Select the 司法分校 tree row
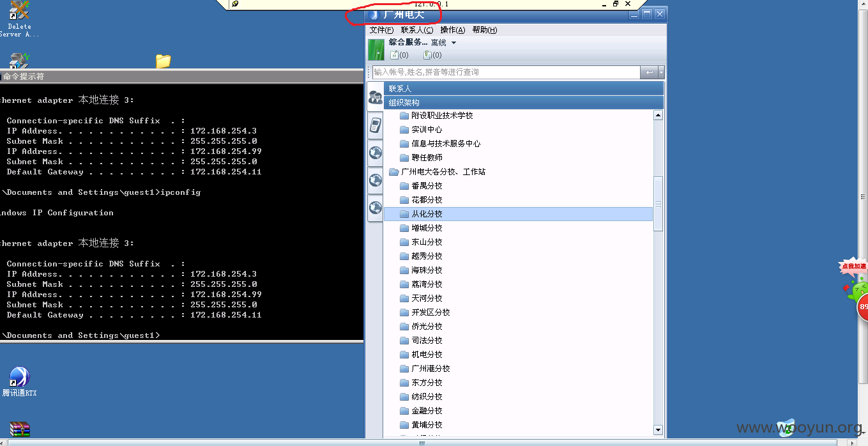Image resolution: width=868 pixels, height=446 pixels. [x=518, y=341]
